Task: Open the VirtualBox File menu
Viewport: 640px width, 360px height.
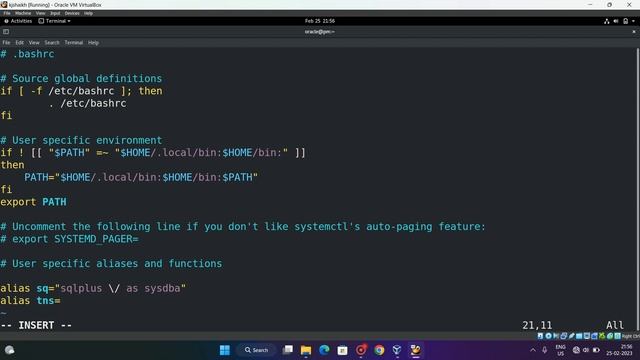Action: (x=7, y=13)
